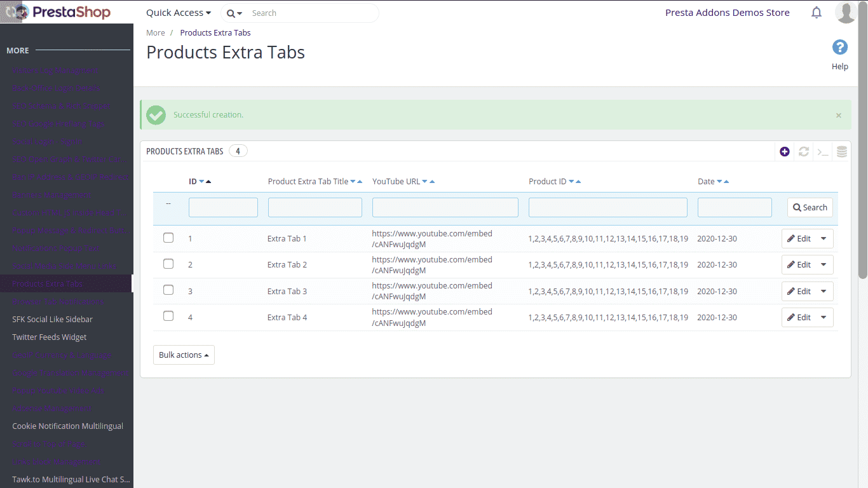Open the show SQL query icon
Viewport: 868px width, 488px height.
click(823, 152)
